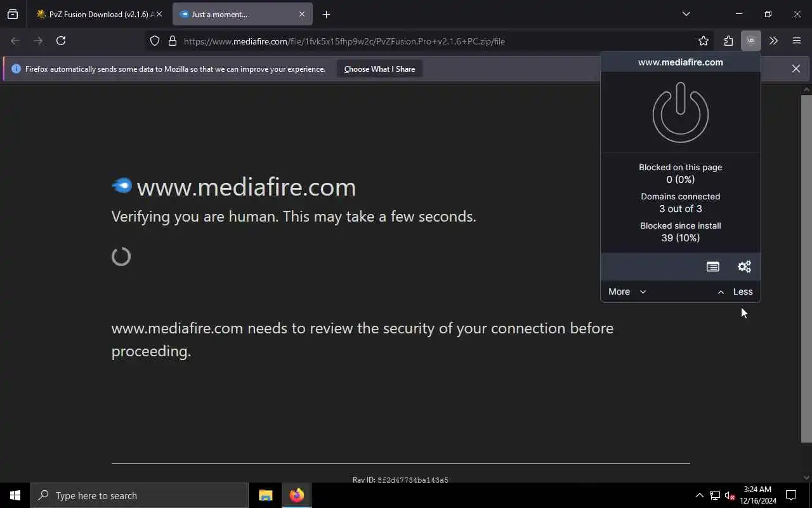This screenshot has width=812, height=508.
Task: Click 'Verifying you are human' message
Action: pyautogui.click(x=294, y=217)
